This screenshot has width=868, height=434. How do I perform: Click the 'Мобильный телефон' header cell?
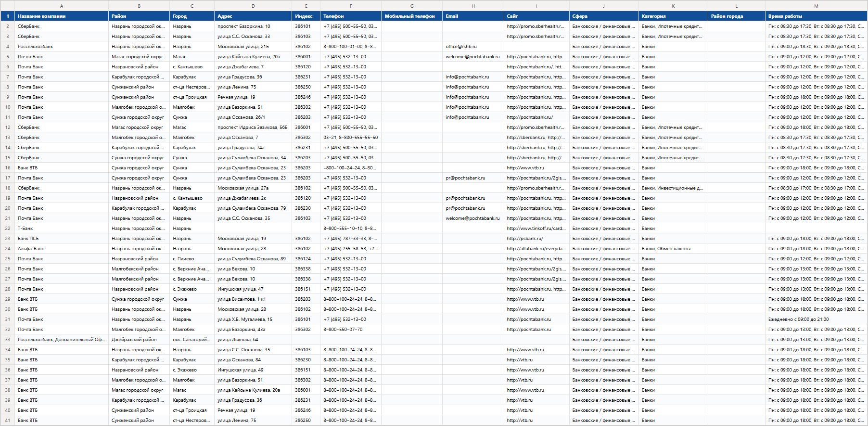point(412,16)
